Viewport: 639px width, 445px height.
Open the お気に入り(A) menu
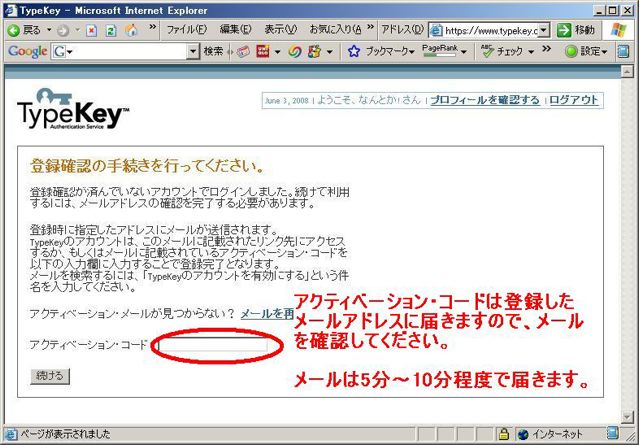click(x=335, y=29)
